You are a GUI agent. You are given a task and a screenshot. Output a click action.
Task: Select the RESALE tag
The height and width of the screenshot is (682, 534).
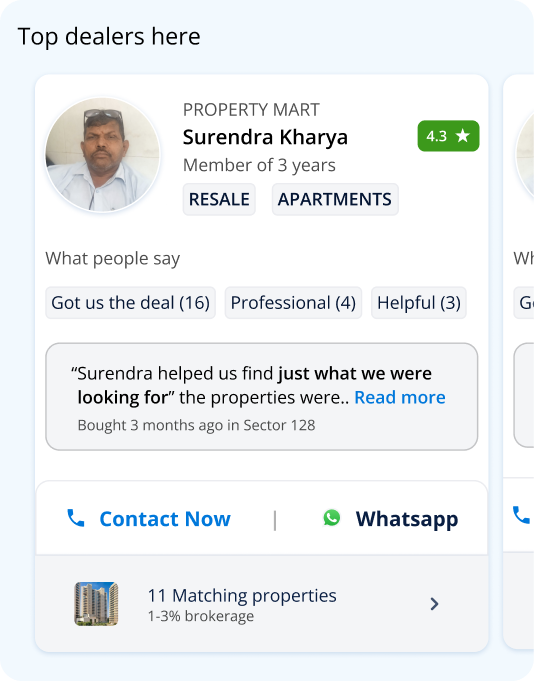[219, 199]
